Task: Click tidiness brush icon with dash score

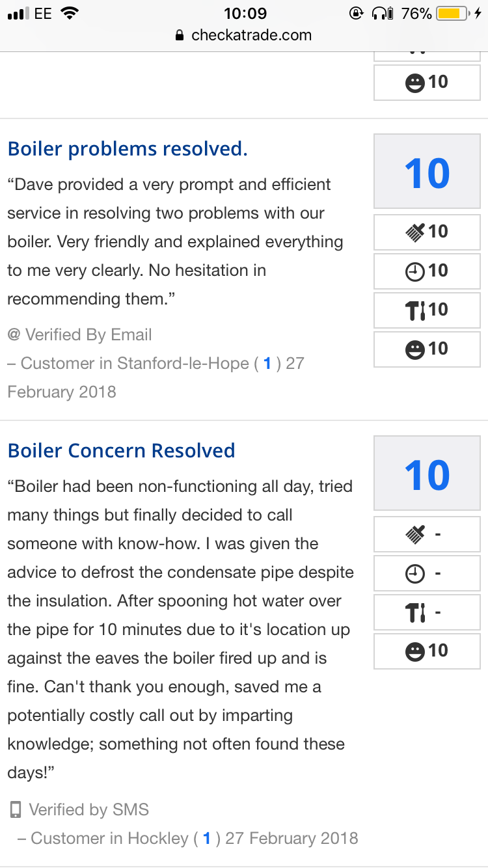Action: (414, 535)
